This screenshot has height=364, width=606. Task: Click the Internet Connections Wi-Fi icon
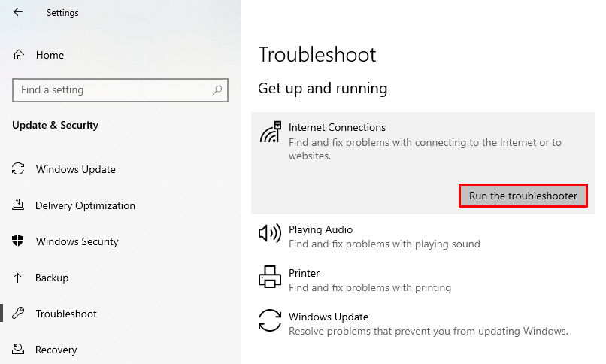[x=270, y=132]
